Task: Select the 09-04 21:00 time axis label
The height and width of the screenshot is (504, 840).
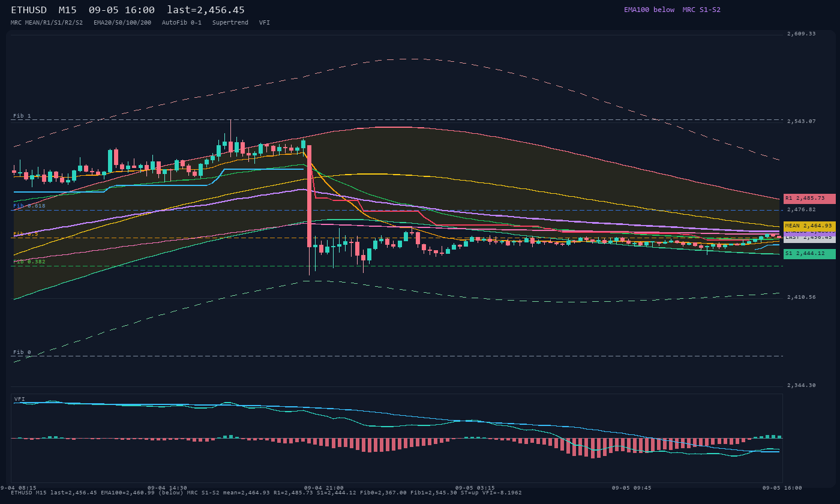Action: click(324, 488)
